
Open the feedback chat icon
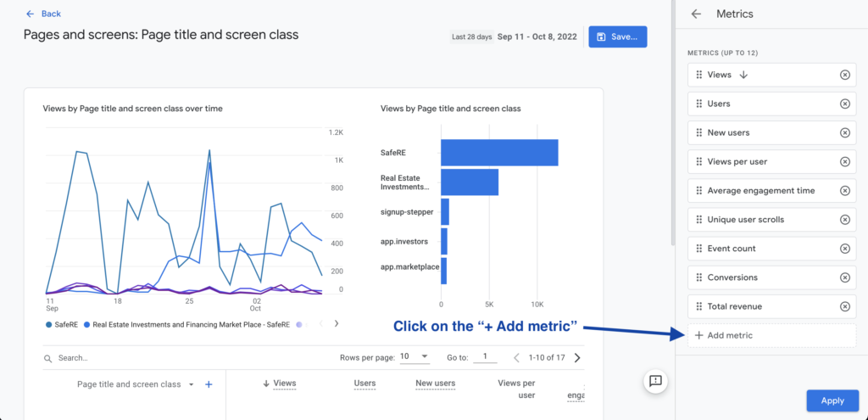click(655, 381)
